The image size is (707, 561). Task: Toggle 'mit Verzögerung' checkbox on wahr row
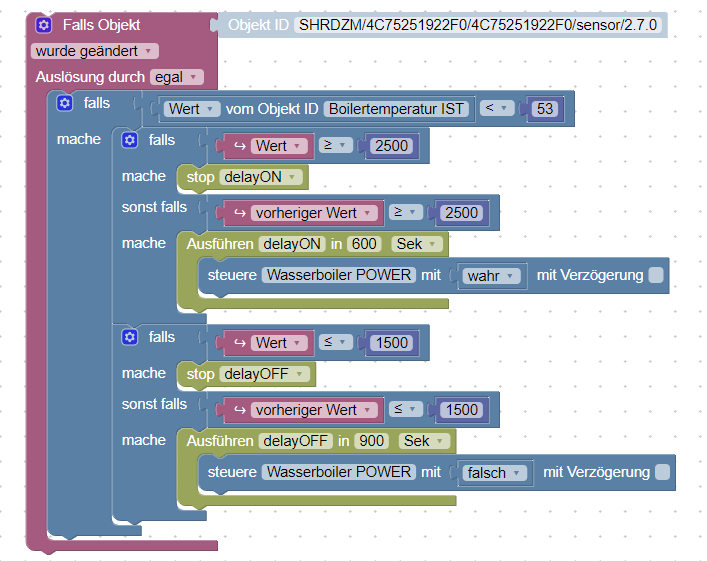pos(656,275)
